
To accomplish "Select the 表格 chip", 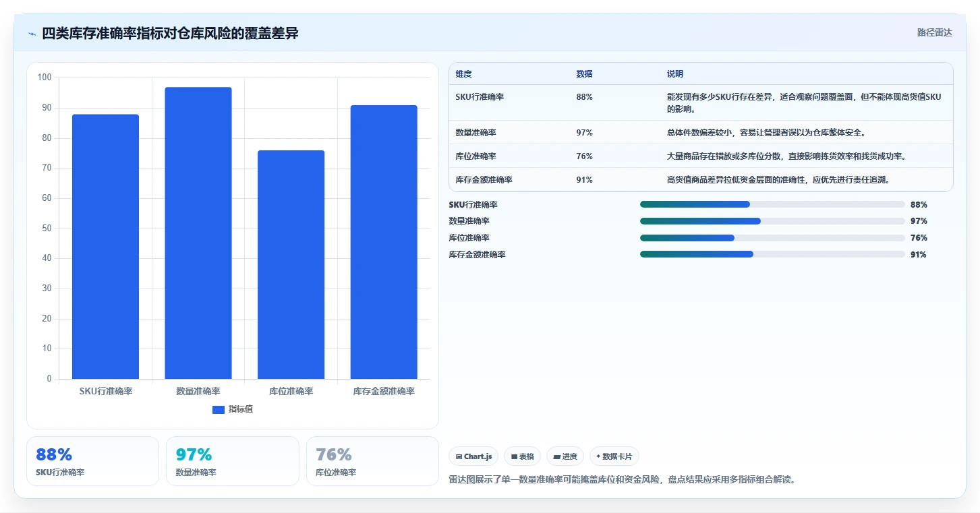I will tap(522, 456).
